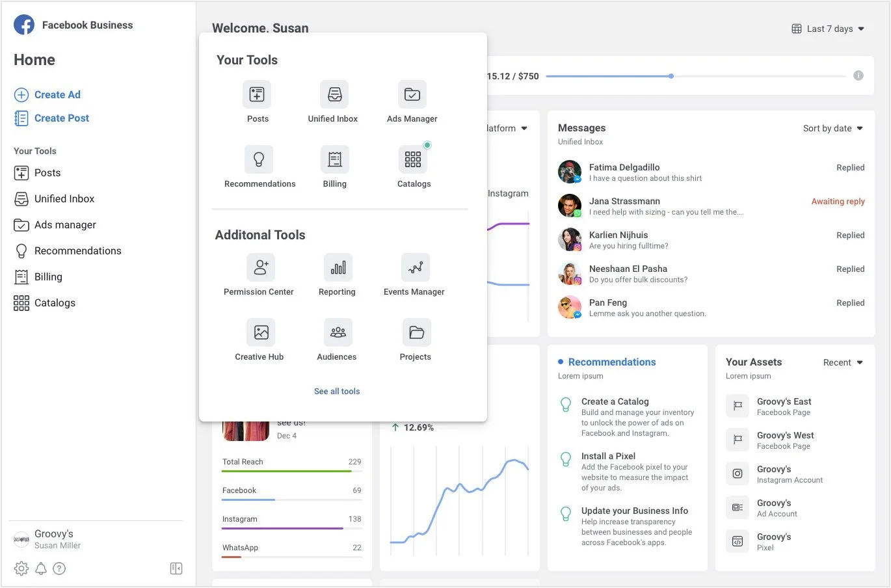This screenshot has width=891, height=588.
Task: Open the Last 7 days date dropdown
Action: pos(829,29)
